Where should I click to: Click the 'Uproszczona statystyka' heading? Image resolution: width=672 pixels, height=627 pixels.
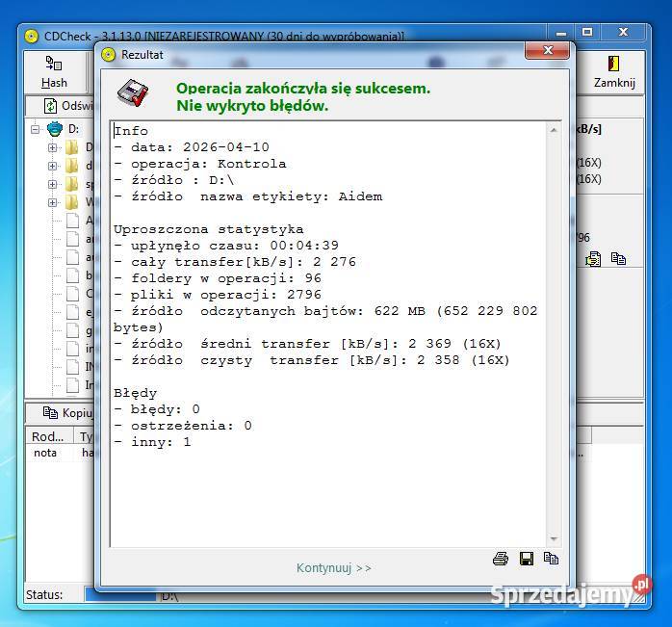[x=209, y=229]
